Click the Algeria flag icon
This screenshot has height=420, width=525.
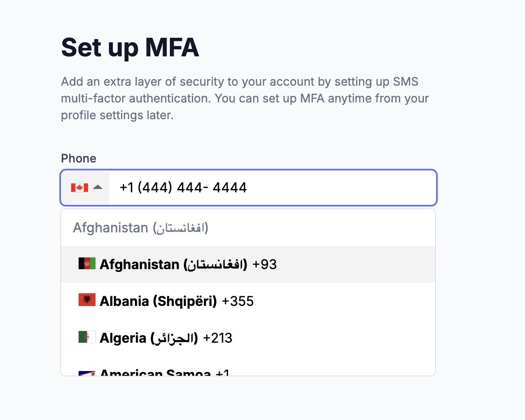point(87,337)
